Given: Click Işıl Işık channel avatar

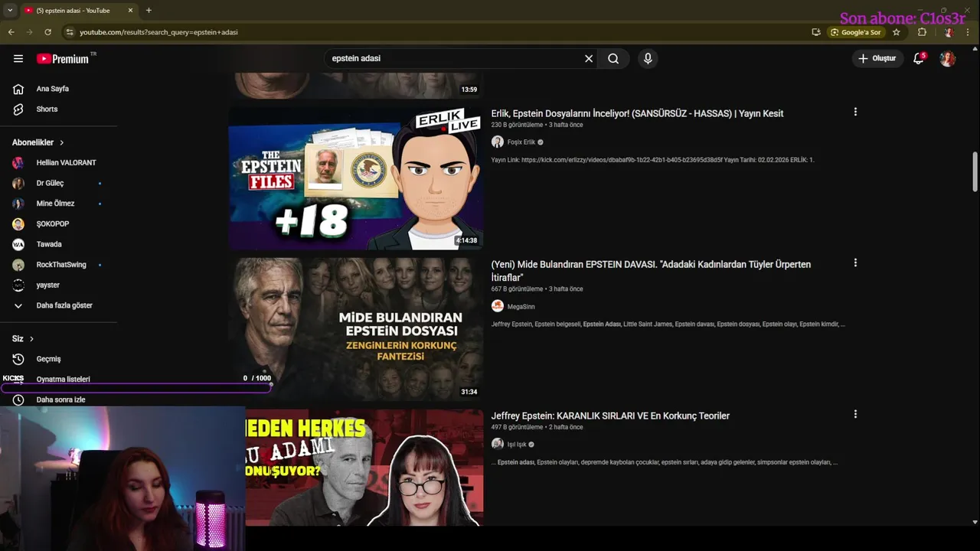Looking at the screenshot, I should point(498,444).
